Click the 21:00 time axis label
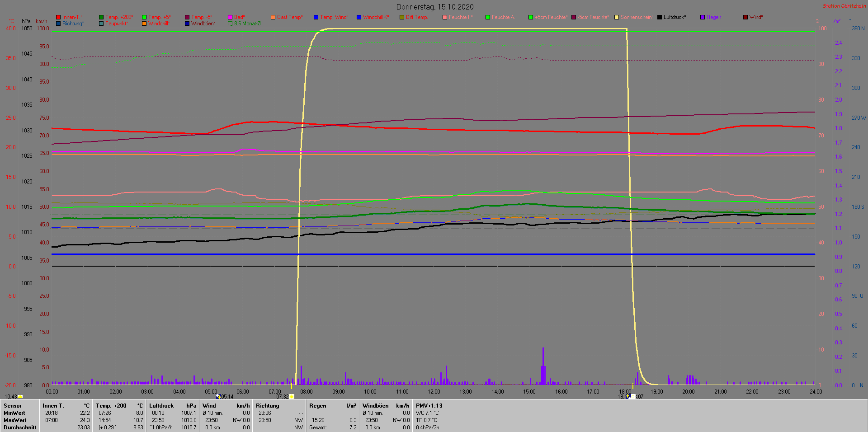The image size is (868, 432). 721,392
